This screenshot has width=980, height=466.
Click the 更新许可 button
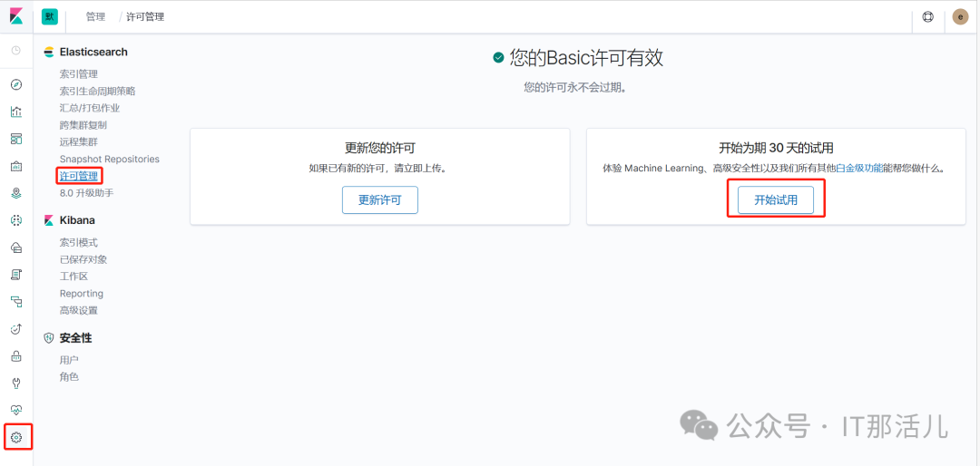[x=380, y=199]
